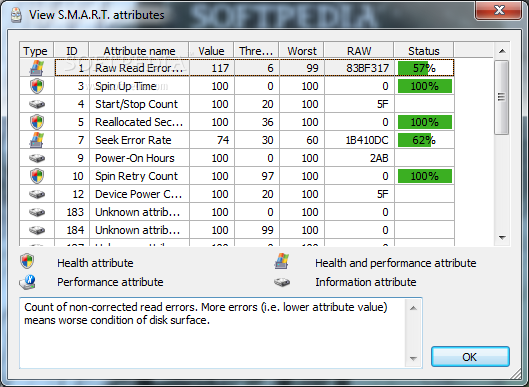Screen dimensions: 529x387
Task: Click RAW value 2AB for Power-On Hours
Action: click(379, 158)
